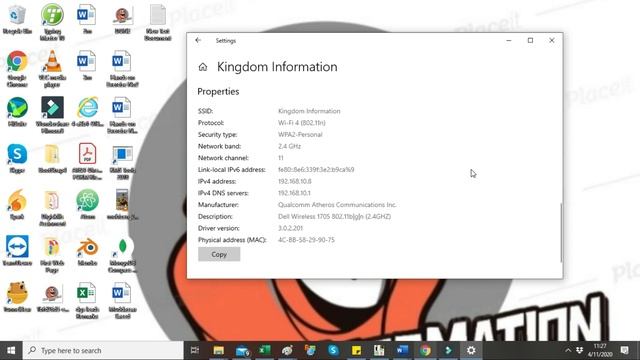This screenshot has height=360, width=640.
Task: Open the MongoDB Compass shortcut
Action: click(122, 255)
